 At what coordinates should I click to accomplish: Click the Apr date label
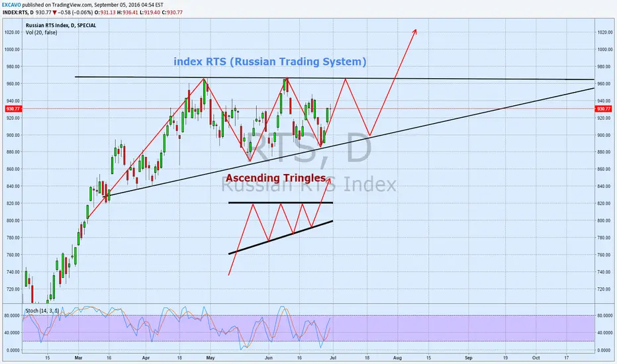pos(146,358)
